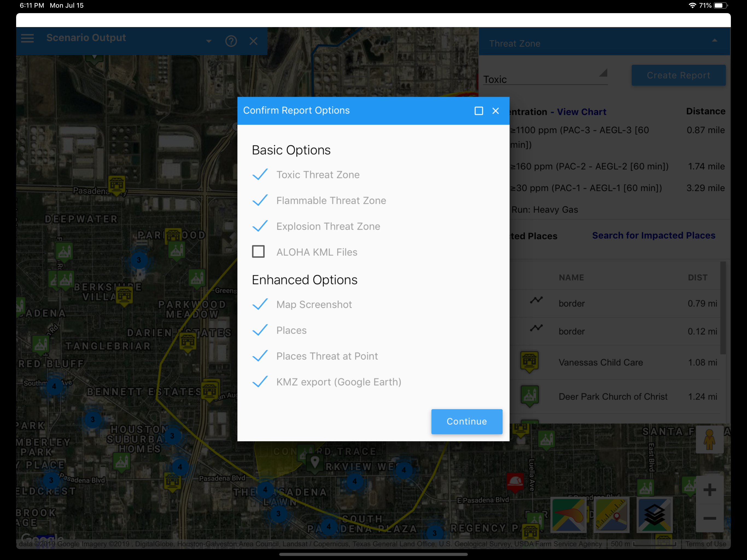Close the Scenario Output panel

[253, 41]
